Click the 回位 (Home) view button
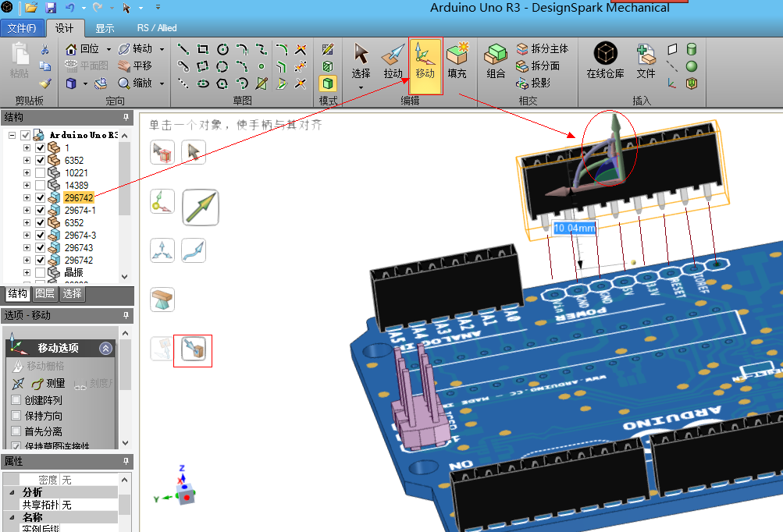This screenshot has width=783, height=532. 83,49
